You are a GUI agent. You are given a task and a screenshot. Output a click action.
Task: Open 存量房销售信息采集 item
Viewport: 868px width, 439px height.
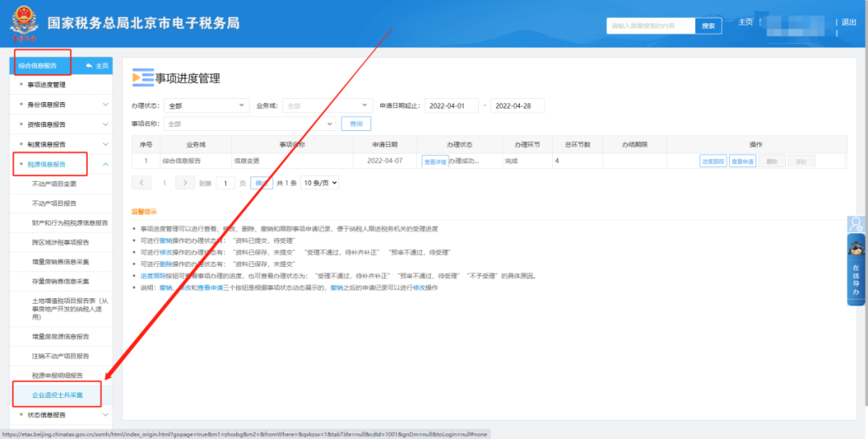[x=60, y=281]
